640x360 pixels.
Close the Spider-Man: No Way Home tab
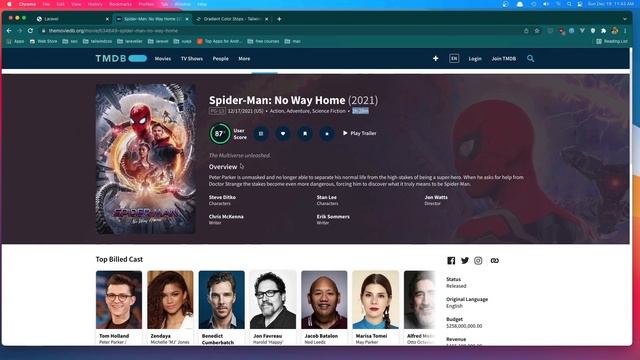187,19
